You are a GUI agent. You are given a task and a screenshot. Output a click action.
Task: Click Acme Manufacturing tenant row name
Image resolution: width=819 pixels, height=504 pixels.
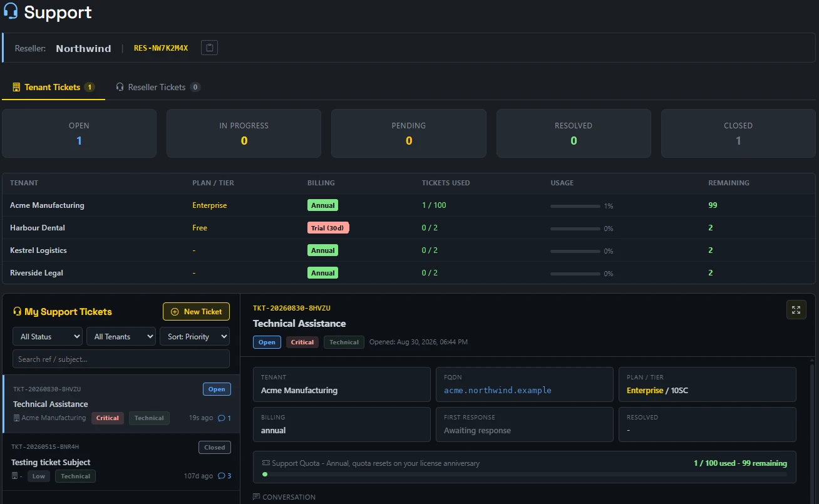tap(47, 205)
